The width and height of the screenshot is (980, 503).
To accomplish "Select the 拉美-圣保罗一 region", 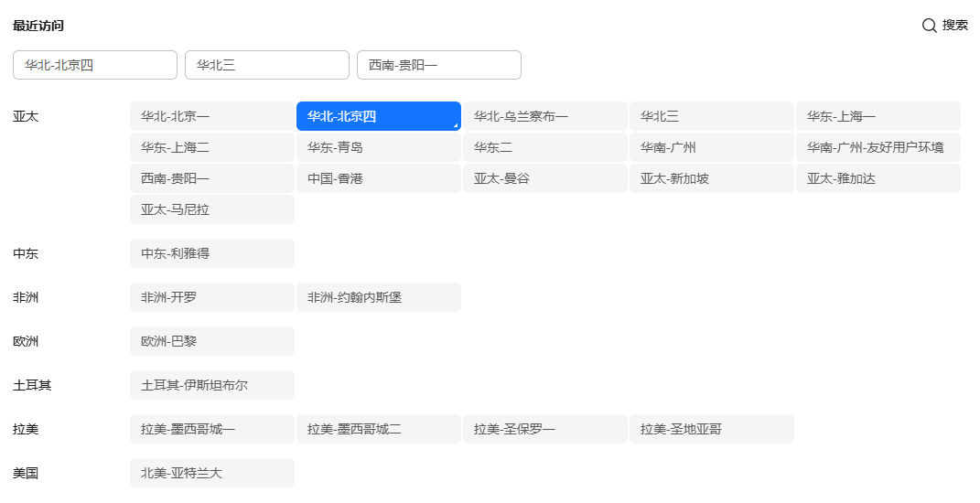I will (545, 429).
